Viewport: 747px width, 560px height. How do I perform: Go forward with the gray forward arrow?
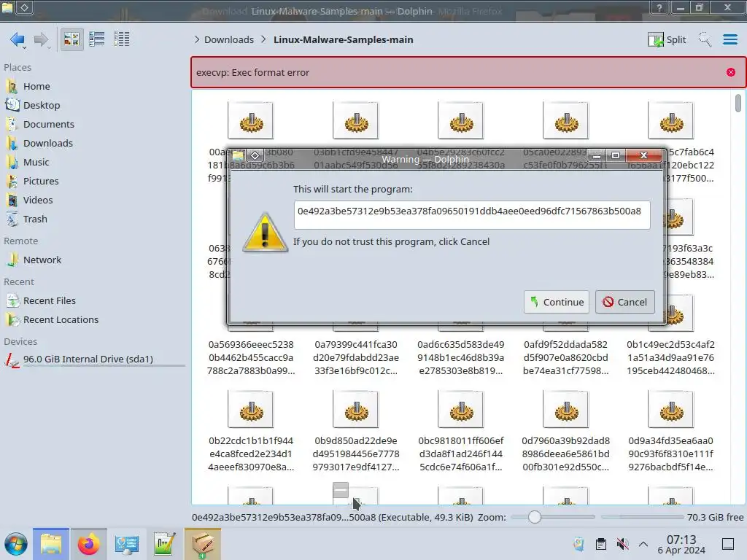tap(42, 39)
